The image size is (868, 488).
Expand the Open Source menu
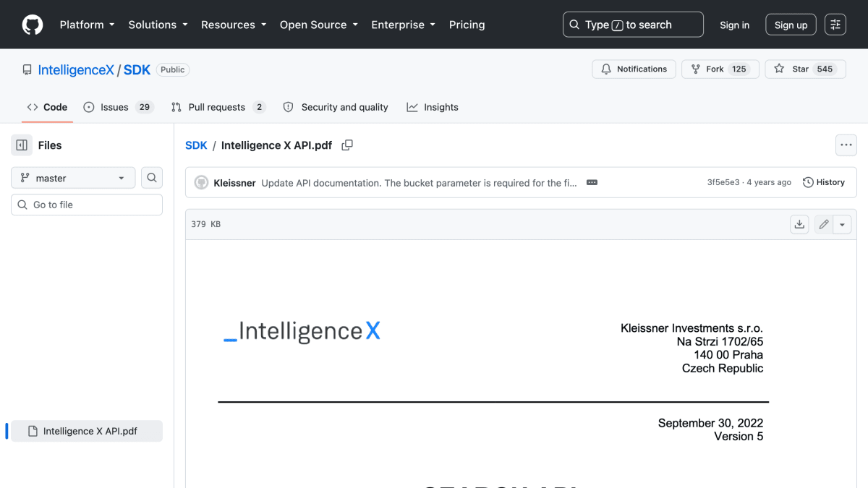(x=318, y=25)
